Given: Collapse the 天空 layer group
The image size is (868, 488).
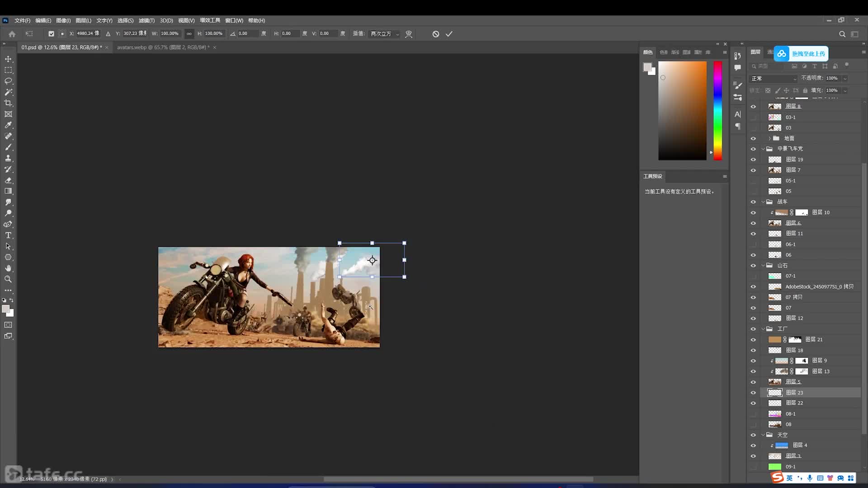Looking at the screenshot, I should 763,435.
